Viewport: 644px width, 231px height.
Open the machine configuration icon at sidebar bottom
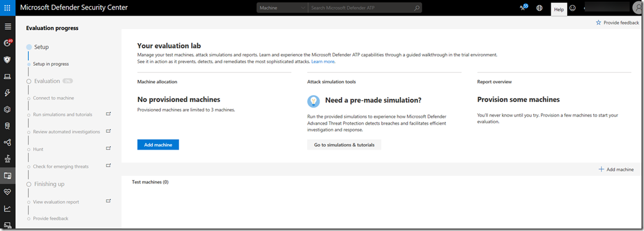click(x=8, y=225)
